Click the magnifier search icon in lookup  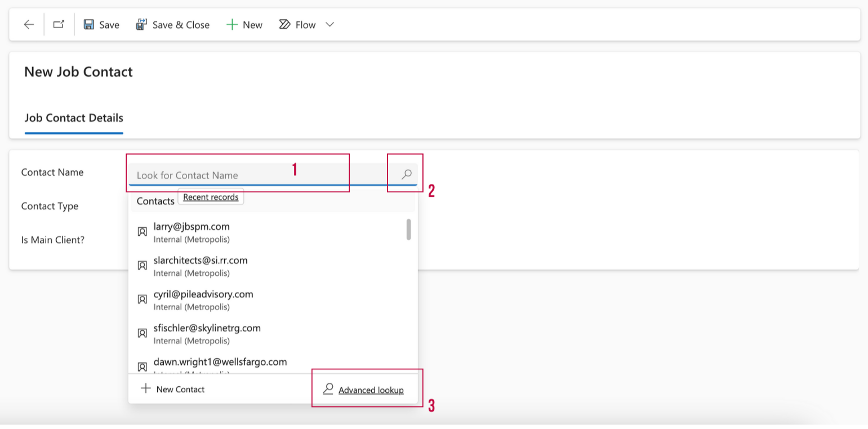[406, 175]
